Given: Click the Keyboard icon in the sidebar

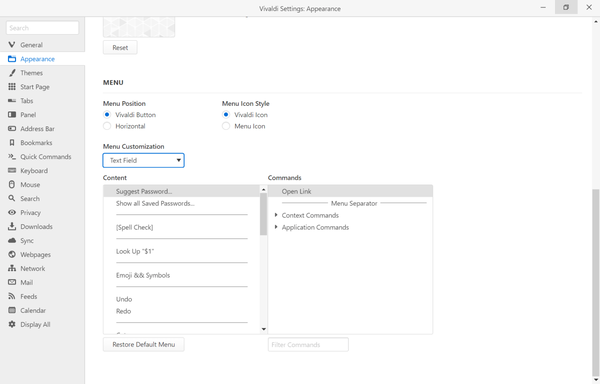Looking at the screenshot, I should coord(12,171).
